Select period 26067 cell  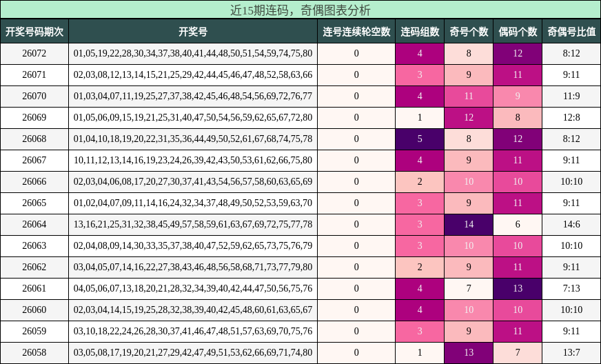click(x=34, y=161)
